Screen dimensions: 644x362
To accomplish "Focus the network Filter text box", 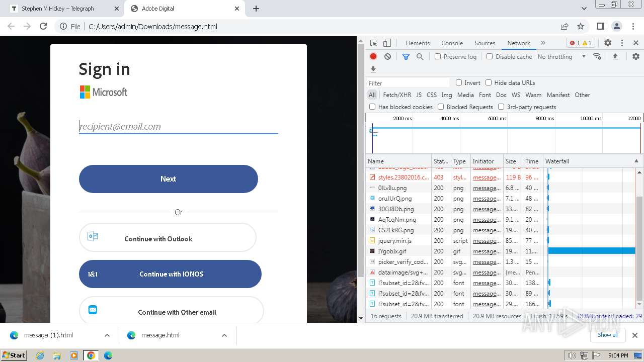I will 408,83.
